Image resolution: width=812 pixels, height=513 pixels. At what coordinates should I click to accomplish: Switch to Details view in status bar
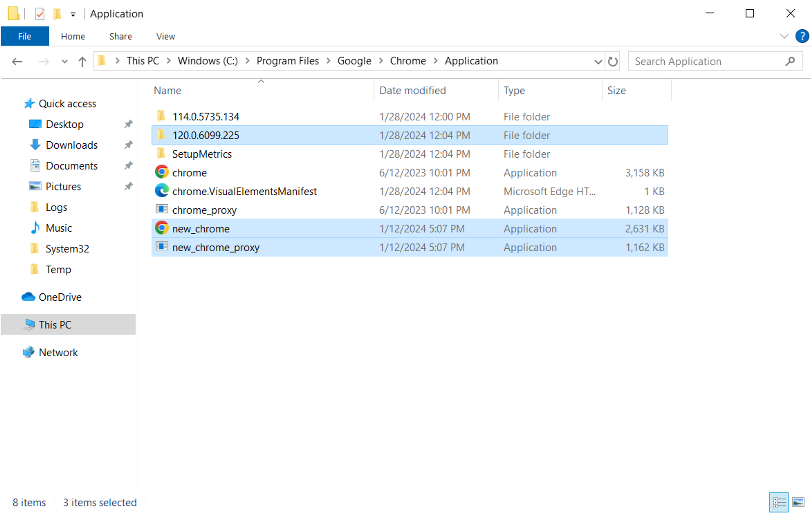coord(779,503)
